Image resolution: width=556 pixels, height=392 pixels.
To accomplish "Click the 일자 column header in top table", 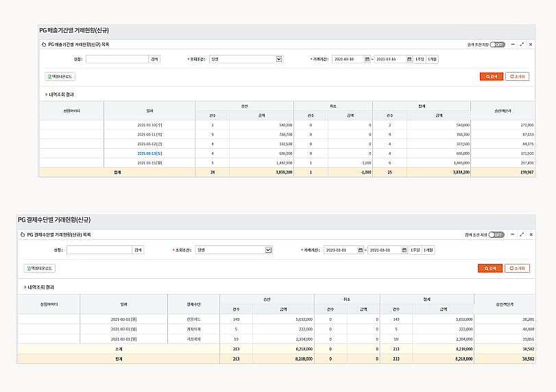I will tap(149, 111).
